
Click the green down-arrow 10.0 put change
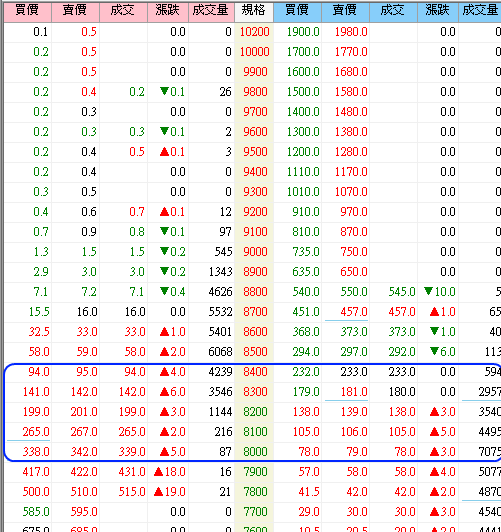coord(439,292)
